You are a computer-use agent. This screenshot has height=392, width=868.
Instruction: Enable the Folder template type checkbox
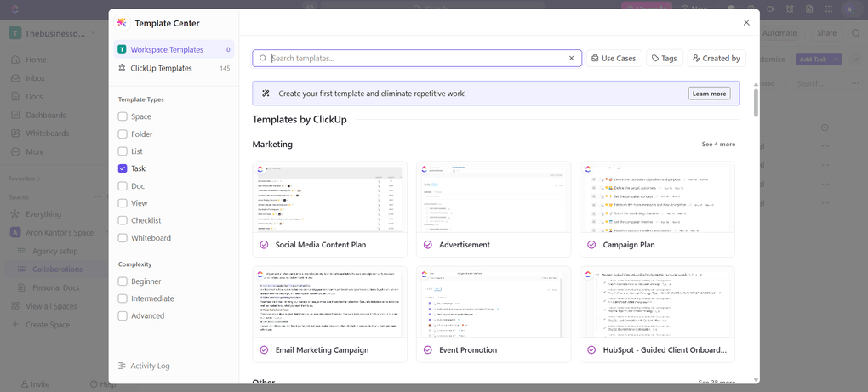click(123, 134)
